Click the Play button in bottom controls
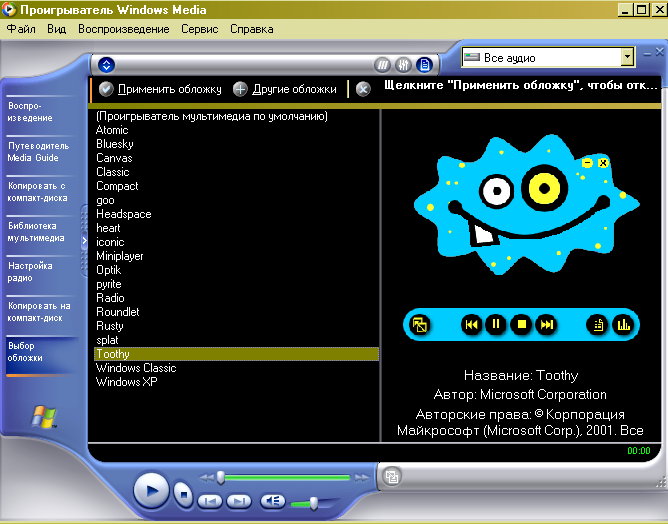The width and height of the screenshot is (668, 524). tap(151, 491)
